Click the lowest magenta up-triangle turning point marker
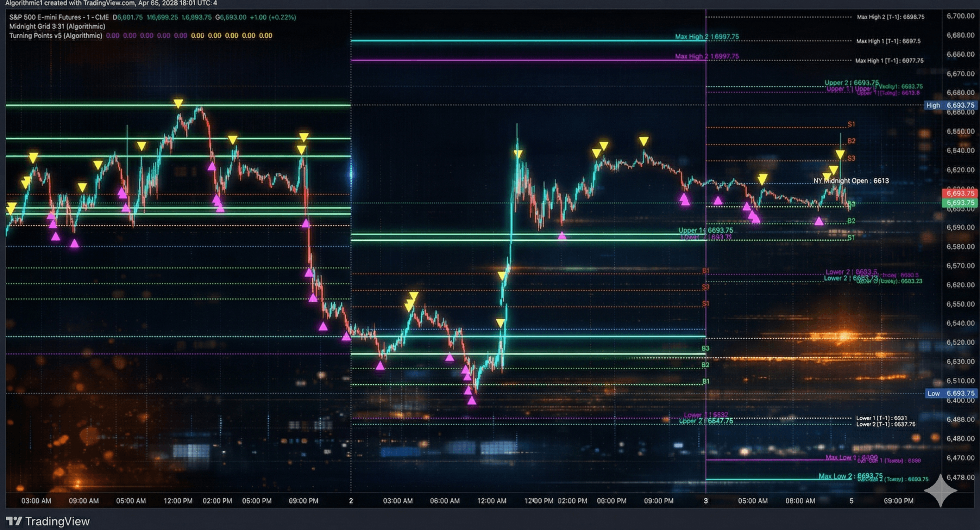 472,401
